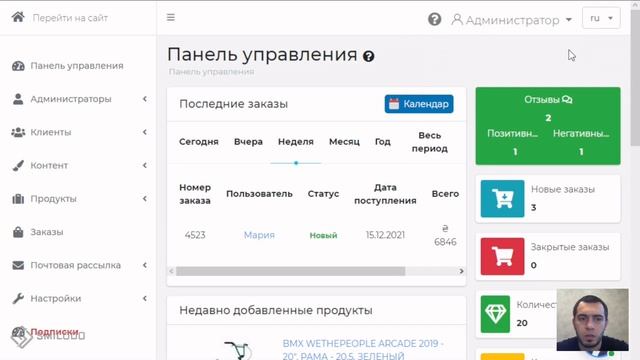
Task: Click the Дата поступления column header
Action: pos(385,194)
